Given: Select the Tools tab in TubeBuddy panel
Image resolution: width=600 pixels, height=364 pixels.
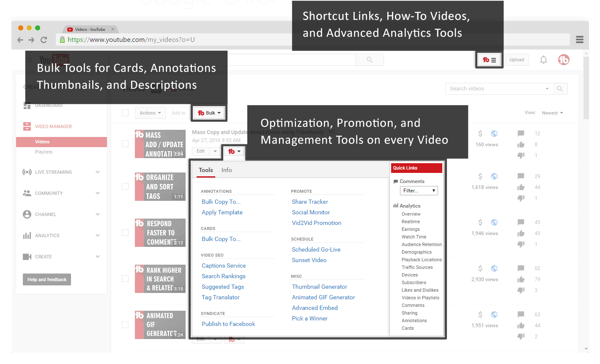Looking at the screenshot, I should point(205,170).
